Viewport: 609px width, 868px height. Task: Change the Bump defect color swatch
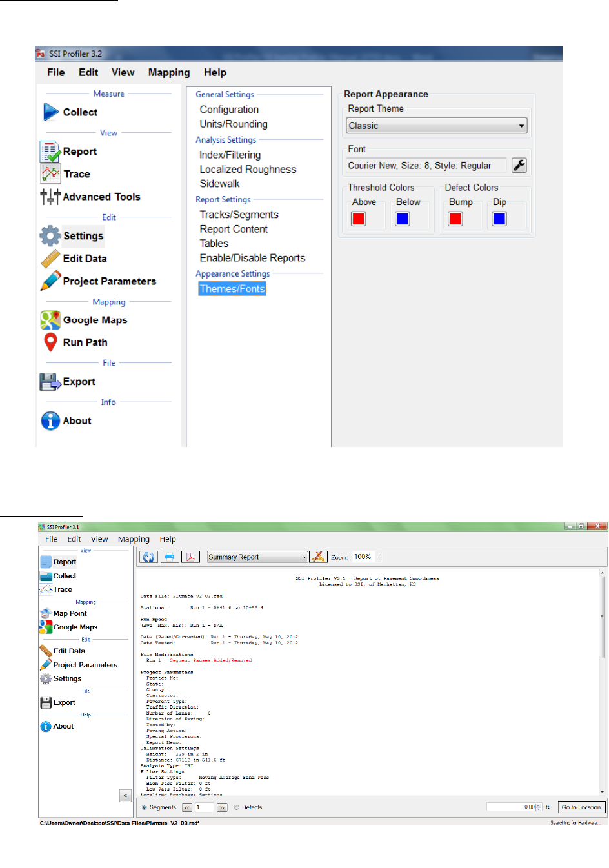point(455,219)
